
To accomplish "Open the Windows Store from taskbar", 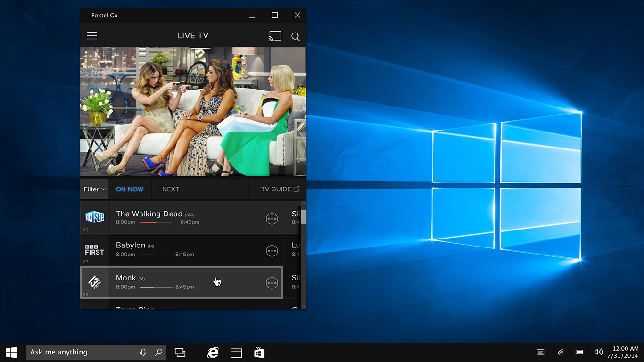I will pyautogui.click(x=259, y=352).
